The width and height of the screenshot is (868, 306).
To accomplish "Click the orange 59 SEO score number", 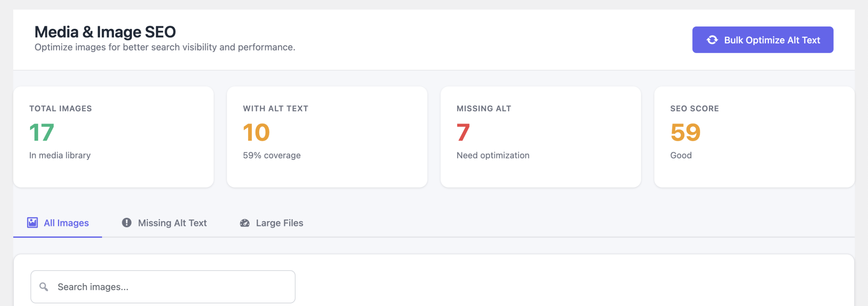I will [685, 132].
